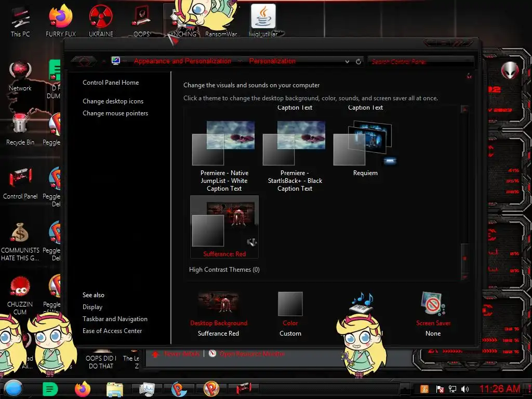Open the OOPS desktop shortcut
Image resolution: width=532 pixels, height=399 pixels.
[x=141, y=21]
